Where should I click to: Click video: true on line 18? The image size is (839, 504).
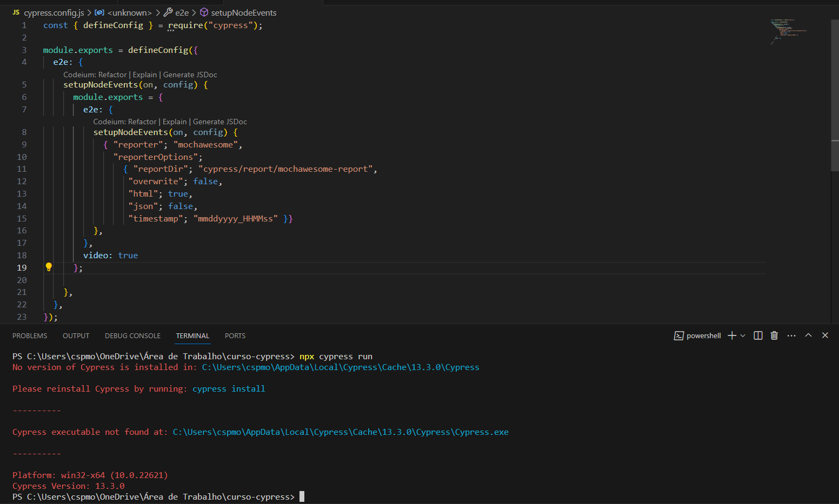point(110,255)
